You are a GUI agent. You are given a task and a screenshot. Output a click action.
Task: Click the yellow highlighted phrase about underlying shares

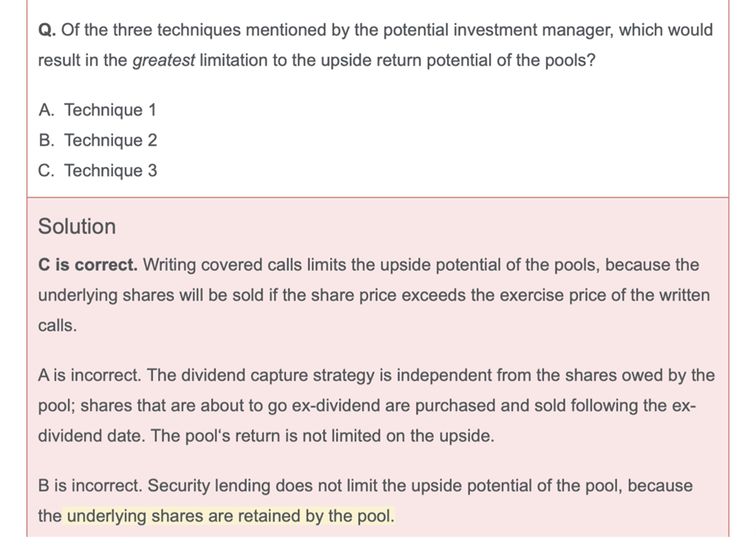tap(230, 516)
